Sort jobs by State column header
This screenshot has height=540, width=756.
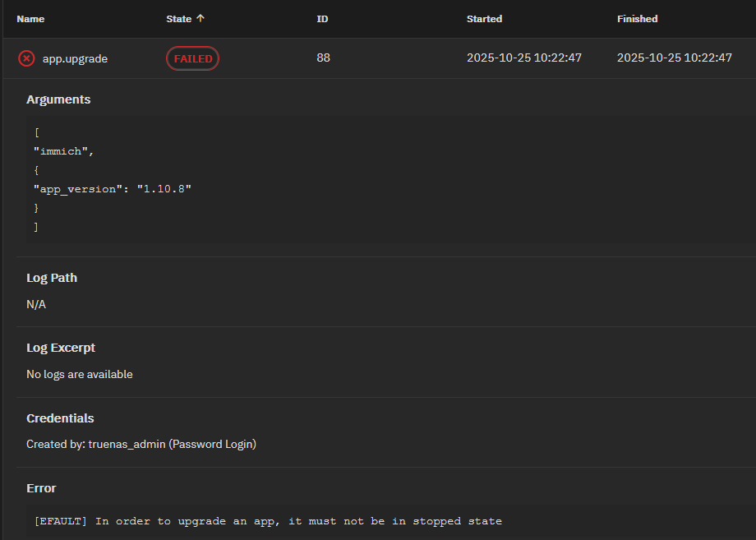tap(178, 19)
